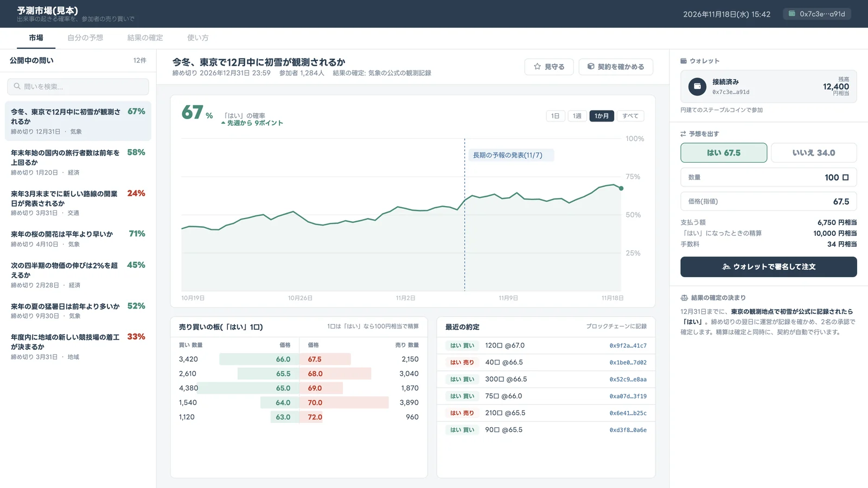
Task: Click the 67.5 ask price in order book
Action: click(x=315, y=359)
